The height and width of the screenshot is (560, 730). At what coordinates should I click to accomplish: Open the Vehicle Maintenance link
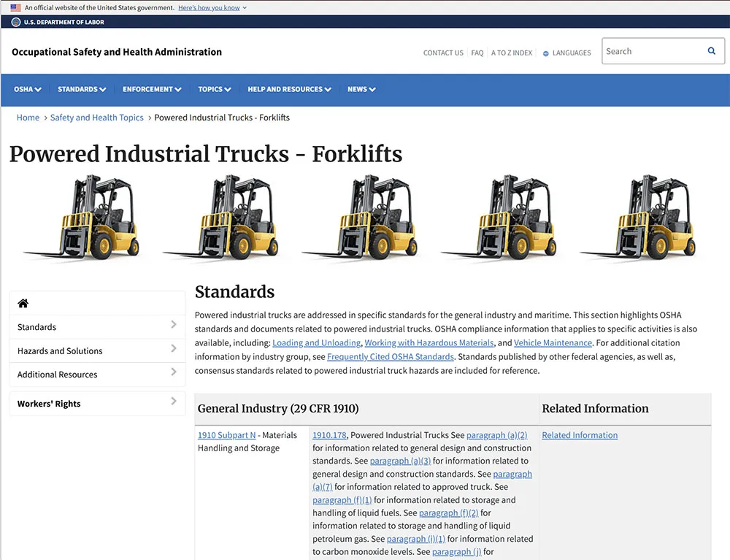click(553, 342)
